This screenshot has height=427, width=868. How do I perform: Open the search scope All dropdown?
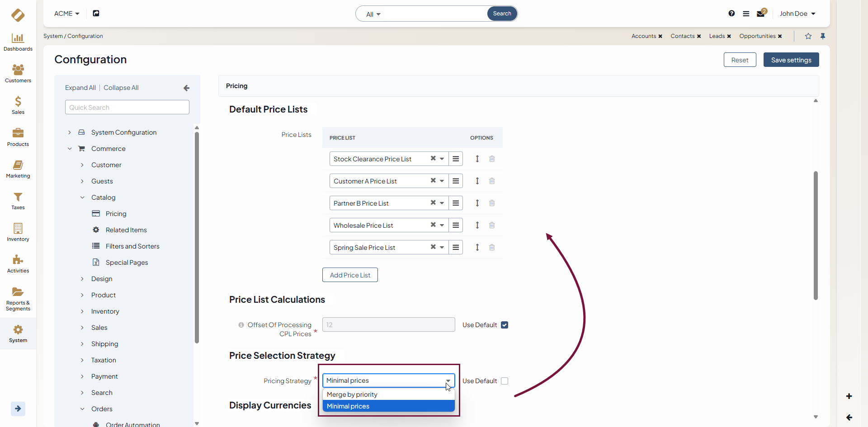click(373, 14)
